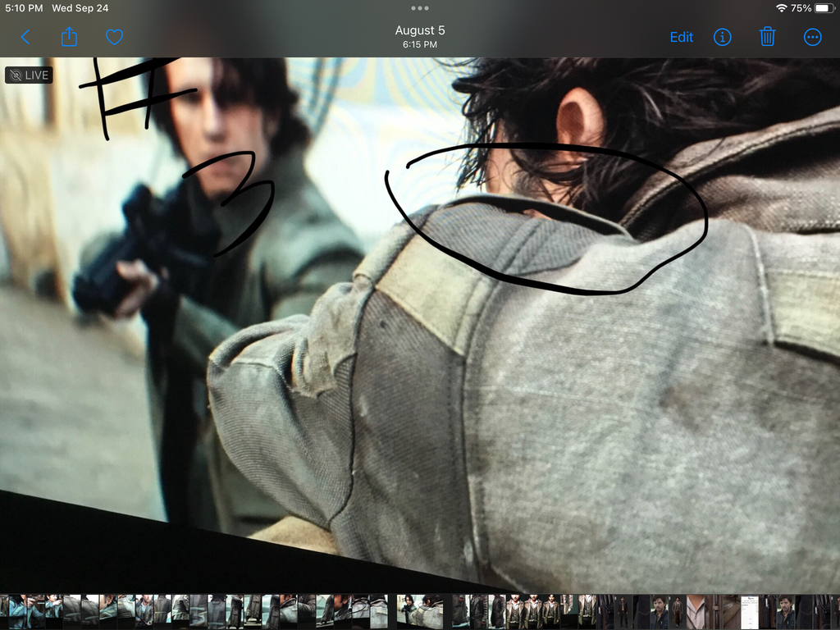
Task: Open the more options ellipsis menu
Action: [x=812, y=37]
